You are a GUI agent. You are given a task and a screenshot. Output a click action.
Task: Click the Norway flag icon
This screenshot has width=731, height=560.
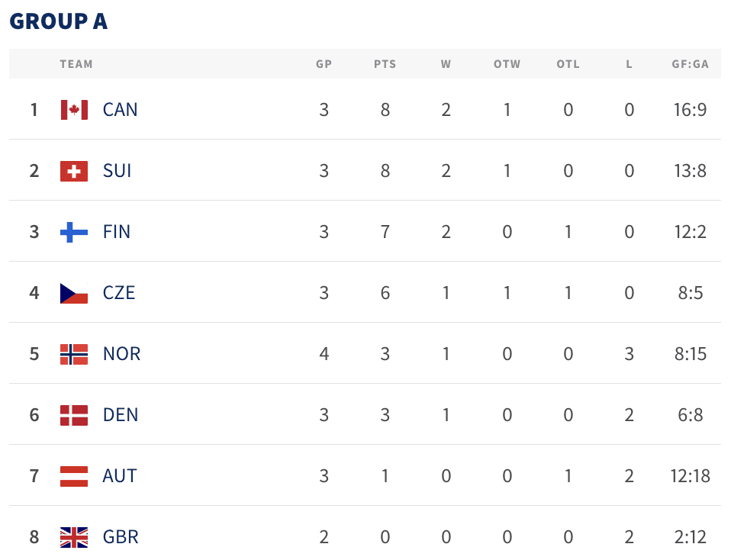point(74,354)
